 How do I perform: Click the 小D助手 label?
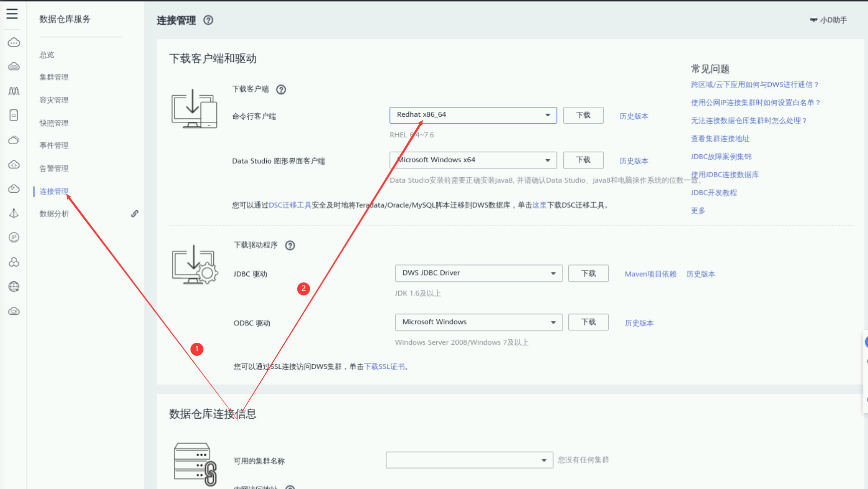(834, 20)
